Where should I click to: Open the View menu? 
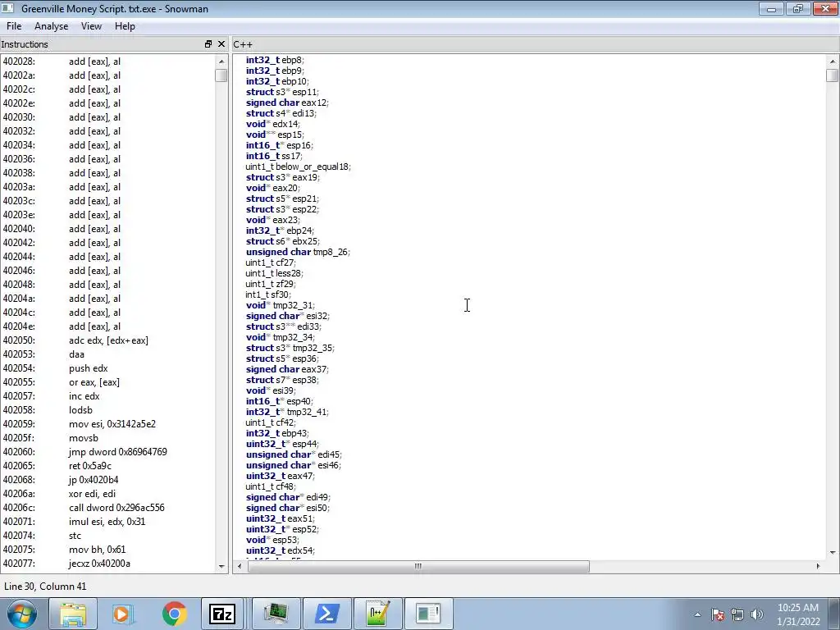point(91,26)
